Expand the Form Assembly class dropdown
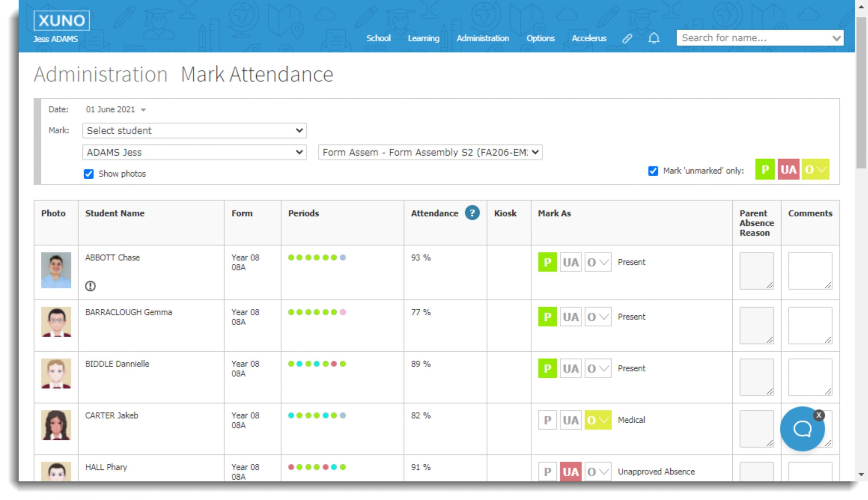Viewport: 868px width, 500px height. [430, 152]
